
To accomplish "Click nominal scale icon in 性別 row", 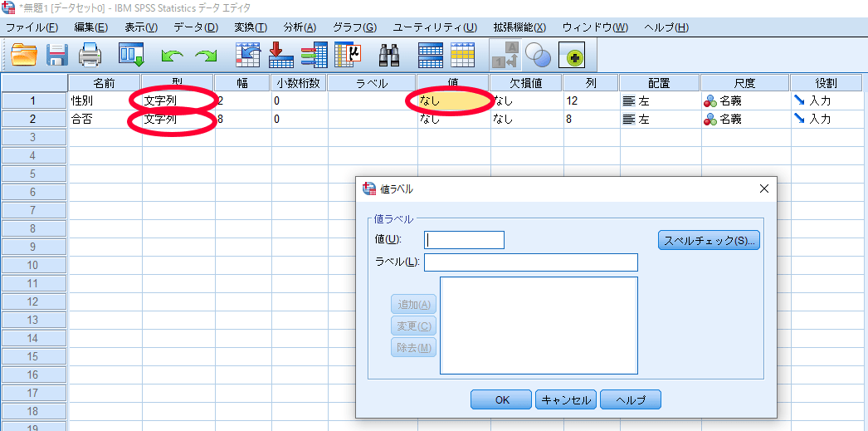I will pos(710,101).
